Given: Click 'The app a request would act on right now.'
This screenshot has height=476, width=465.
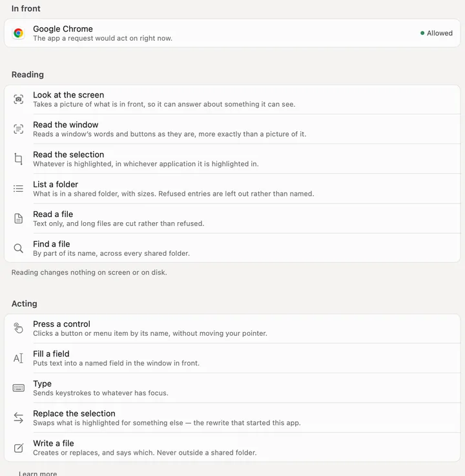Looking at the screenshot, I should (x=103, y=38).
